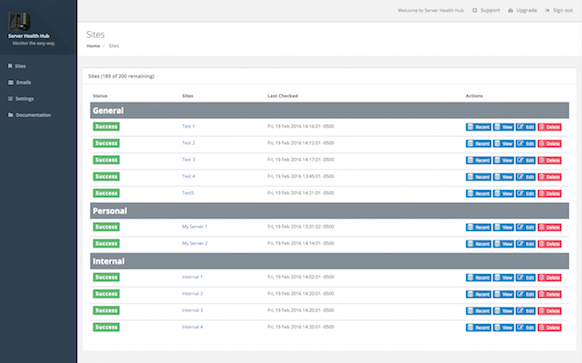
Task: Click Success status badge for Internal 4
Action: point(106,327)
